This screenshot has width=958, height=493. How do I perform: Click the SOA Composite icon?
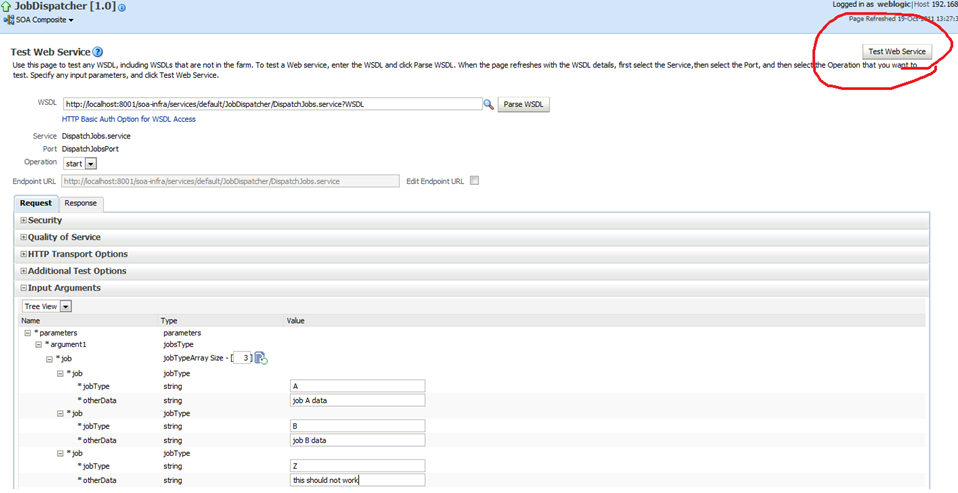click(x=8, y=20)
